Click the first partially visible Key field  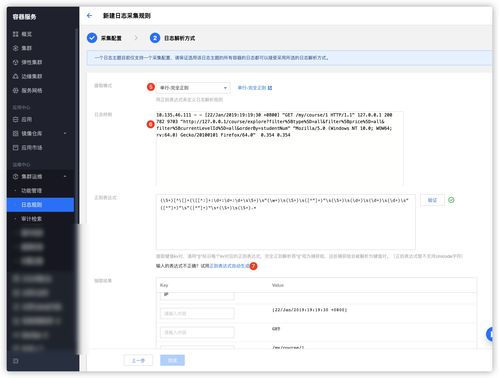pos(197,296)
